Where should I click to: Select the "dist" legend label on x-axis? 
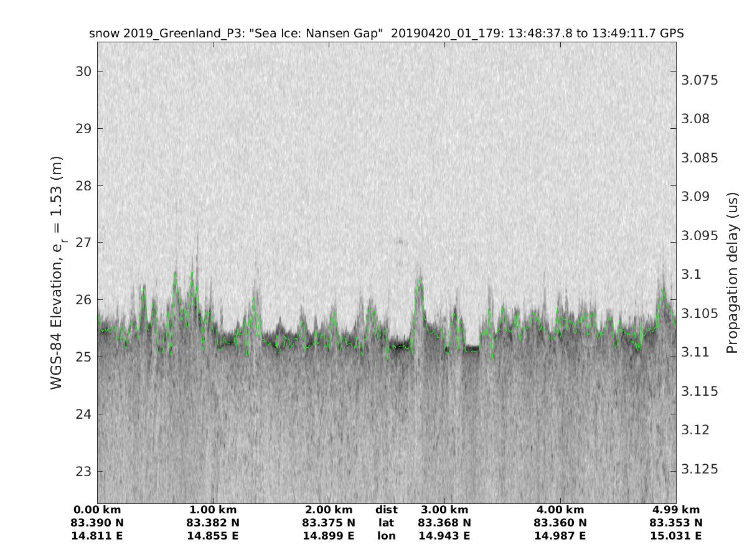387,510
